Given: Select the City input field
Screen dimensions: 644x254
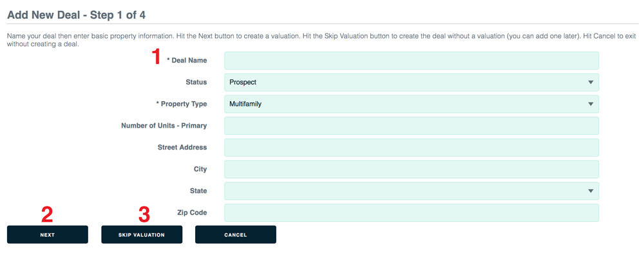Looking at the screenshot, I should click(411, 169).
